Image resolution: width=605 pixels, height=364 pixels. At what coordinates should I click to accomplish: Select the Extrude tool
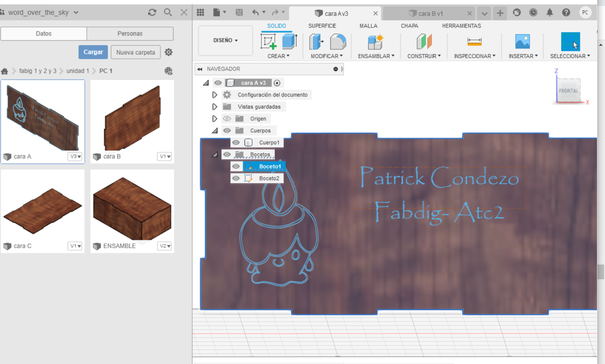coord(290,41)
